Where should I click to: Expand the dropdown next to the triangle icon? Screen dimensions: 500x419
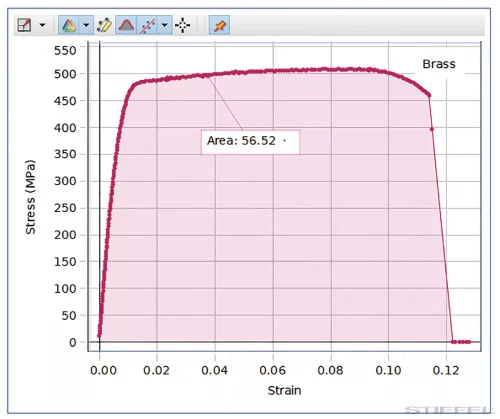pyautogui.click(x=86, y=25)
